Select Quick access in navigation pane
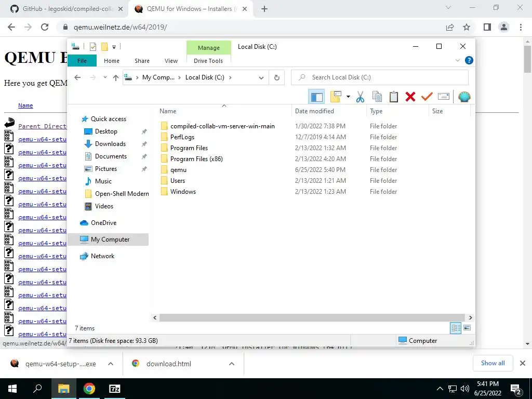The height and width of the screenshot is (399, 532). (108, 119)
